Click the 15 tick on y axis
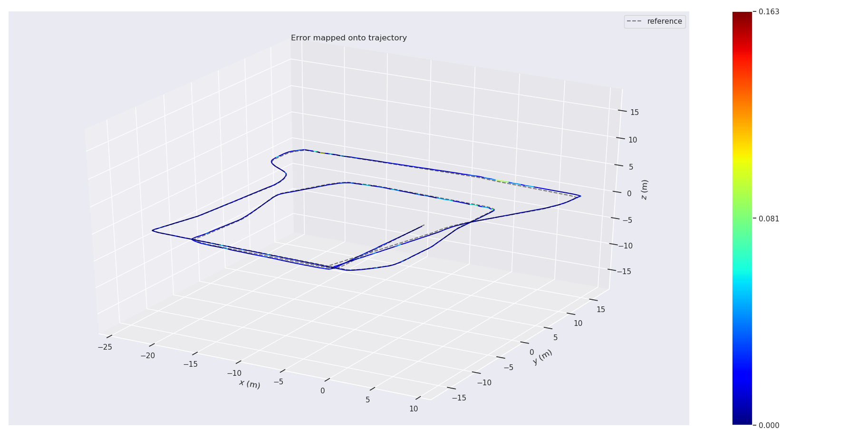This screenshot has height=438, width=868. pos(601,310)
